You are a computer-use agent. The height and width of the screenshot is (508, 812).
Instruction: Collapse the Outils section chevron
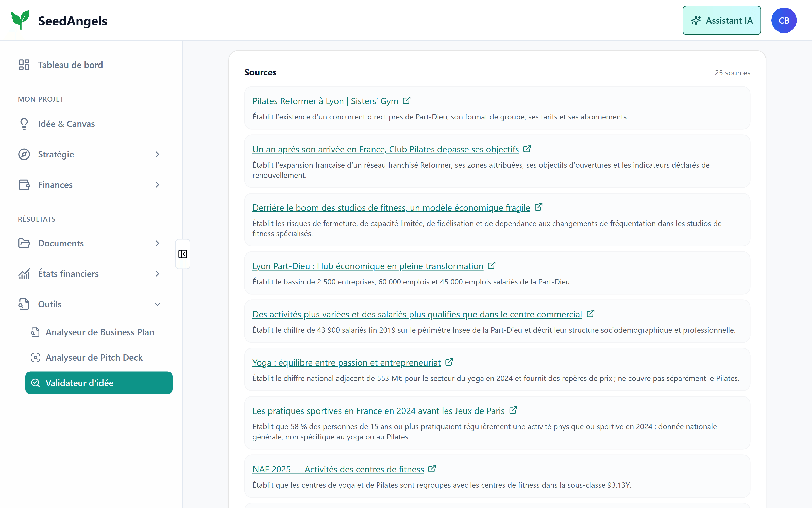click(157, 304)
